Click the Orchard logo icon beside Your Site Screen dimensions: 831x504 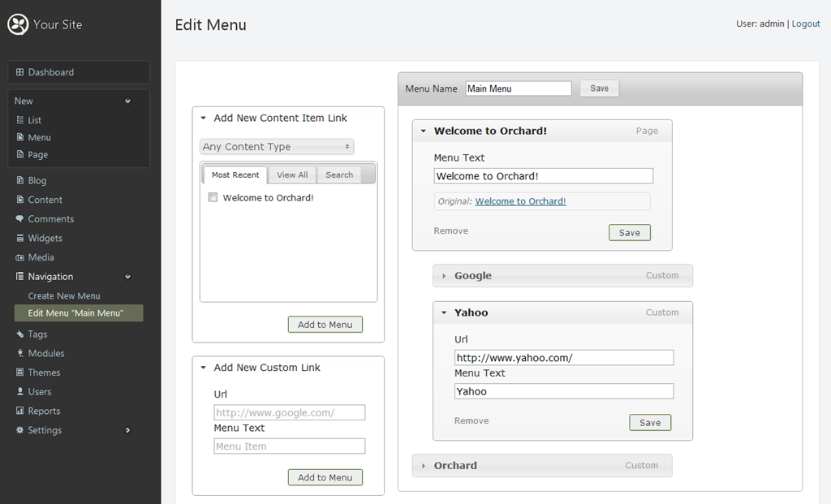[x=18, y=25]
